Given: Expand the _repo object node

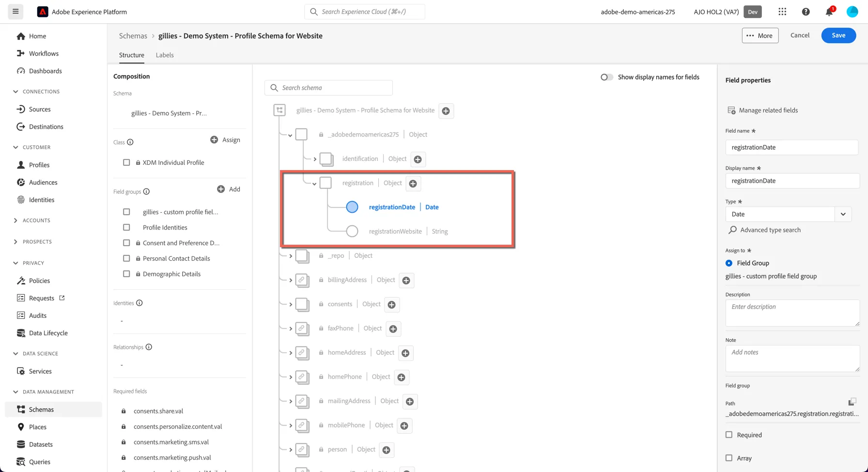Looking at the screenshot, I should click(x=291, y=256).
